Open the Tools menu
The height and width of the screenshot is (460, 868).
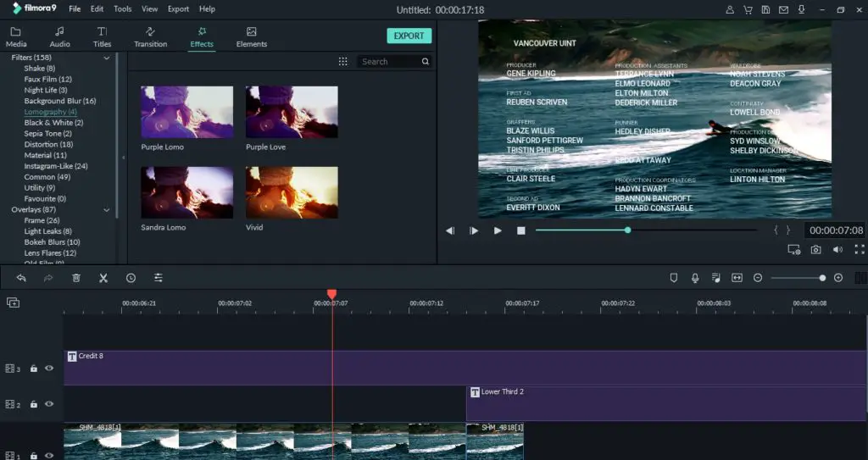(122, 8)
